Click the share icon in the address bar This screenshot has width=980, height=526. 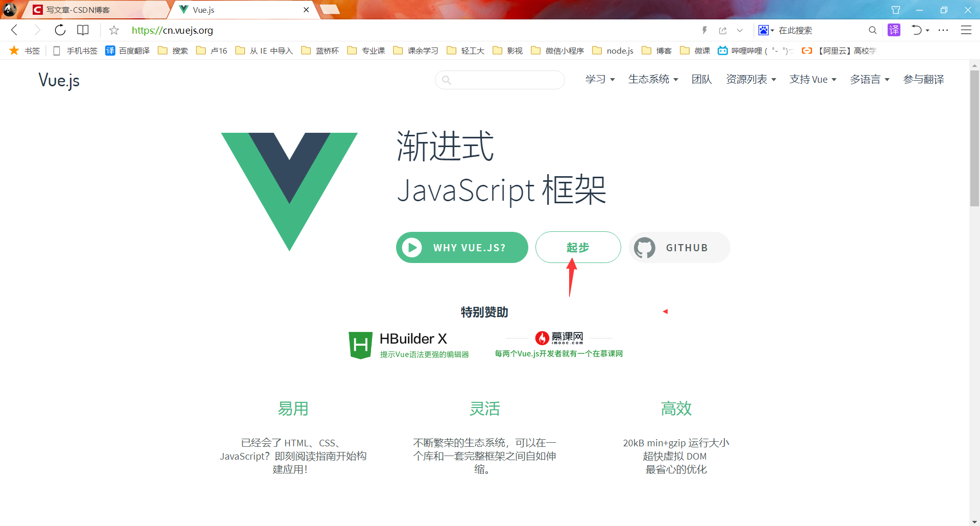click(723, 30)
